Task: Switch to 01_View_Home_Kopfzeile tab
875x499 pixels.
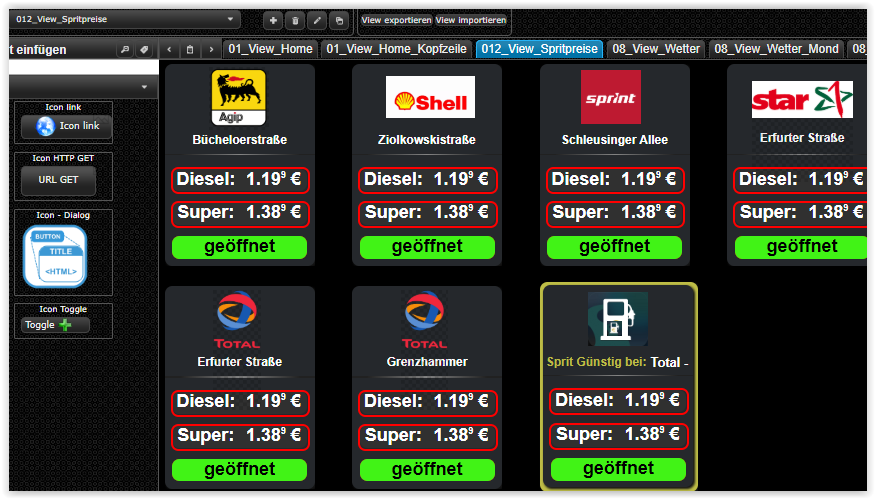Action: pos(396,49)
